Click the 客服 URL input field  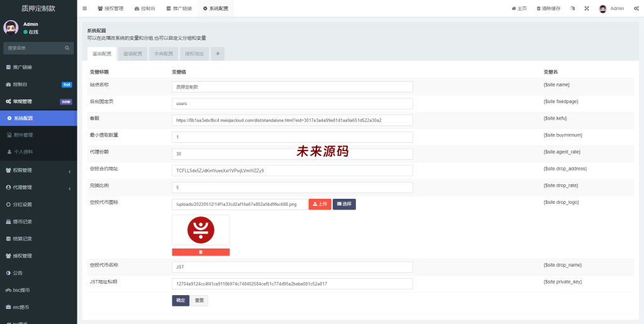292,120
